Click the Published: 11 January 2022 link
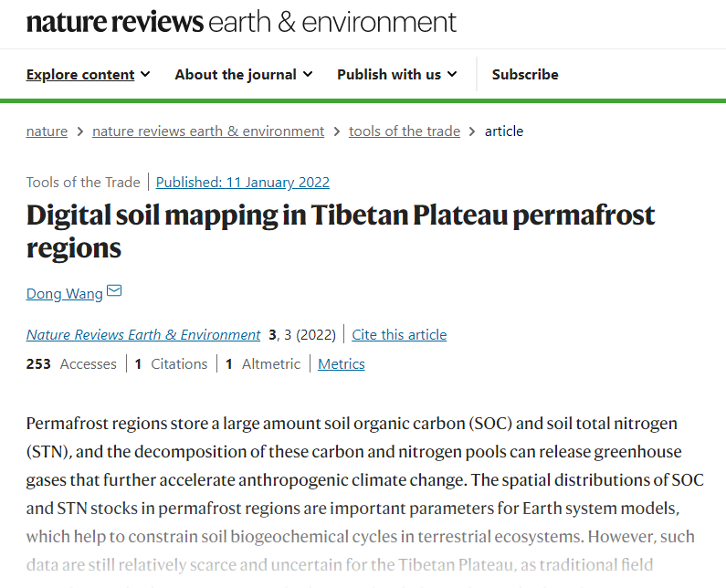Viewport: 726px width, 588px height. [243, 183]
